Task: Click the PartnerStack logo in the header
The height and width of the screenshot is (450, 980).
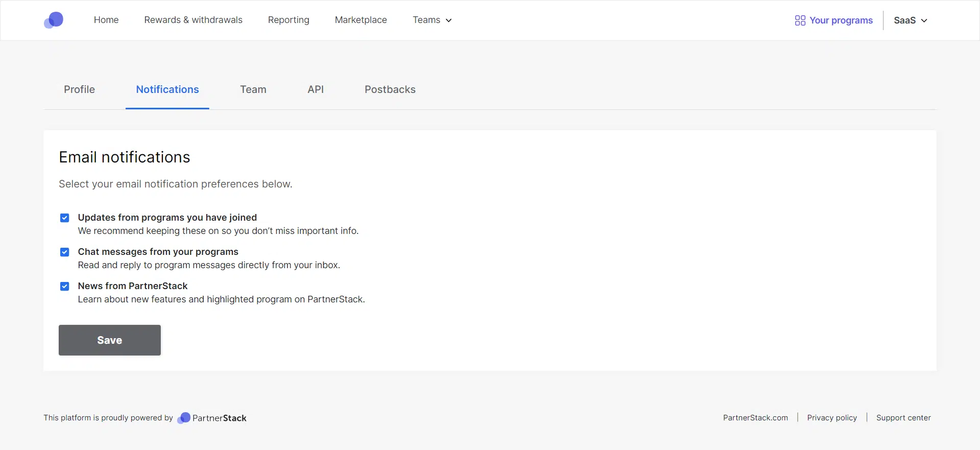Action: [x=54, y=20]
